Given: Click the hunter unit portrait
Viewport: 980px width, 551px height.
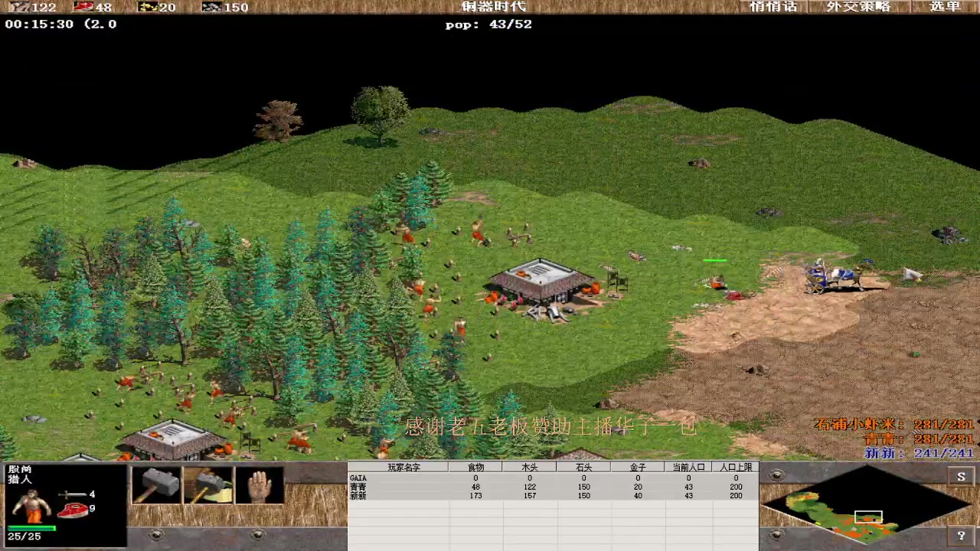Looking at the screenshot, I should pos(31,505).
